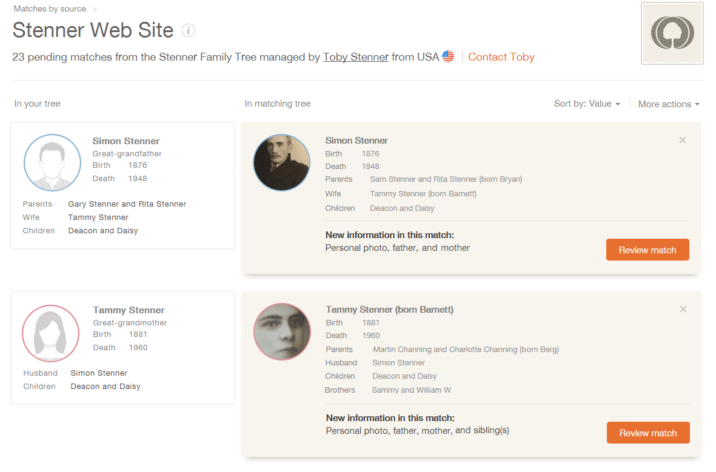Click the Contact Toby link
The width and height of the screenshot is (716, 472).
[501, 57]
